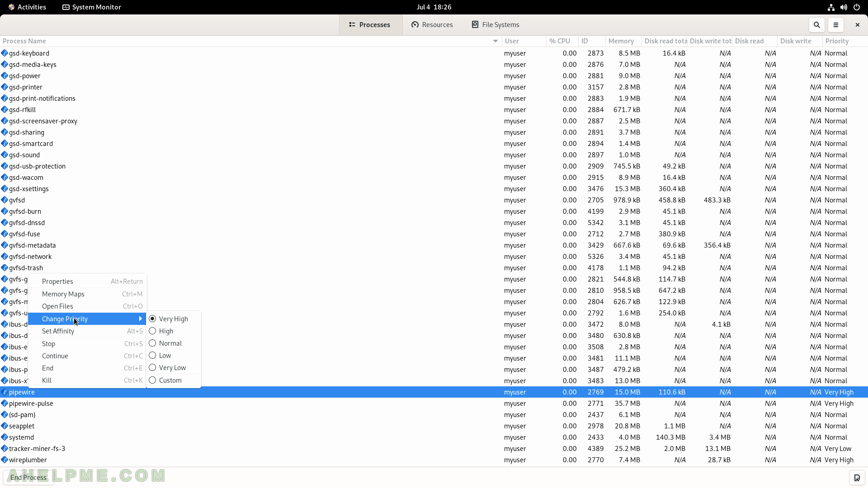Select the gsd-smartcard process row
The width and height of the screenshot is (868, 488).
[x=434, y=143]
